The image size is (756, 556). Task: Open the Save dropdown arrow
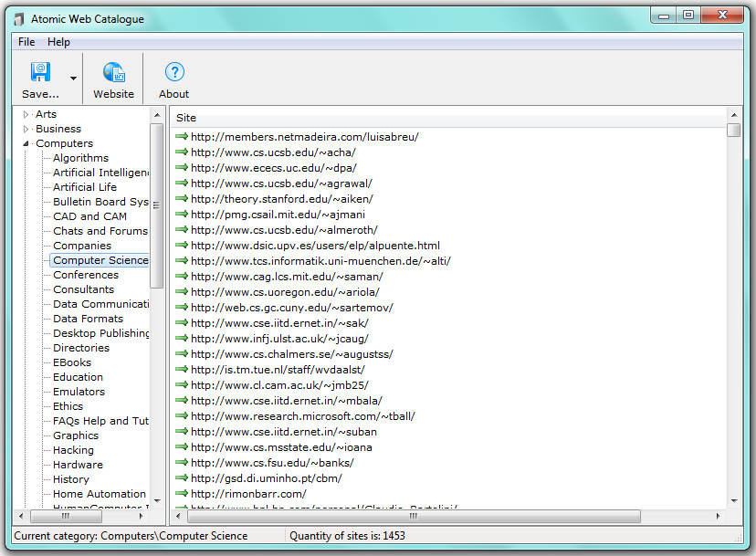73,79
